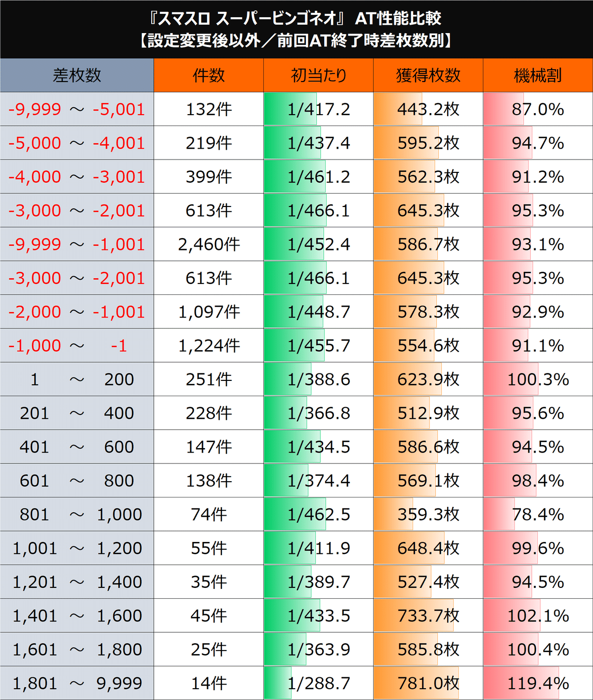Click the 機械割 column header
The height and width of the screenshot is (700, 593).
tap(538, 75)
